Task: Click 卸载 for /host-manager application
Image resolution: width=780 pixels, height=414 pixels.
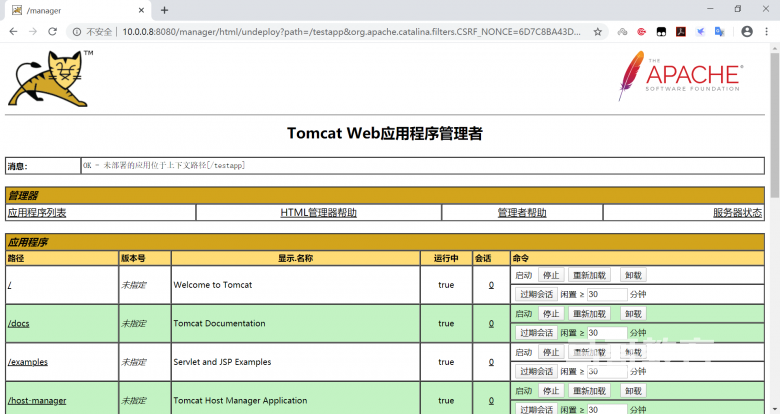Action: [633, 391]
